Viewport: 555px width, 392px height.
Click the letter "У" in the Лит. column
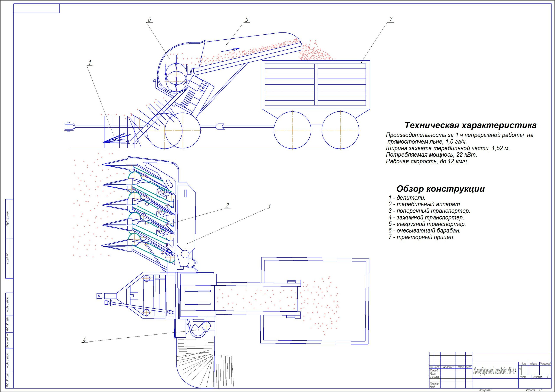[520, 369]
